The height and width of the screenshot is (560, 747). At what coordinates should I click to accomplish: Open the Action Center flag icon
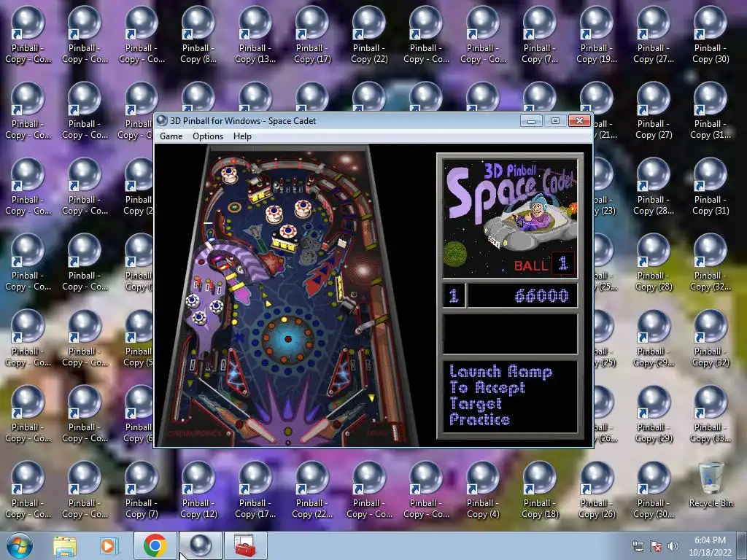[656, 547]
